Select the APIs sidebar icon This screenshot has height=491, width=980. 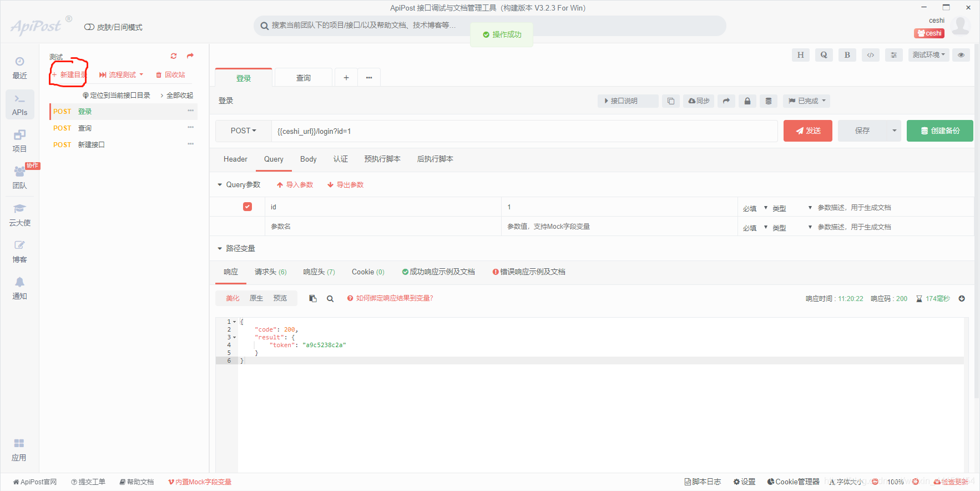(19, 104)
